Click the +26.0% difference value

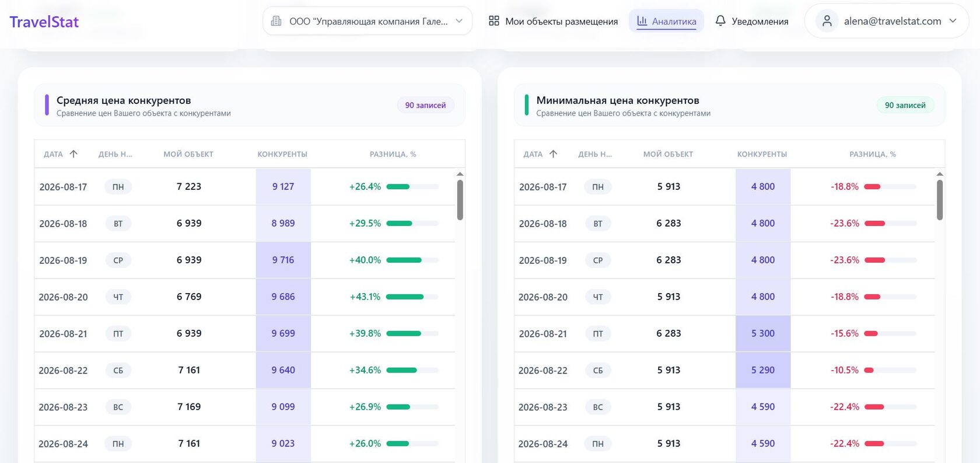click(x=365, y=444)
